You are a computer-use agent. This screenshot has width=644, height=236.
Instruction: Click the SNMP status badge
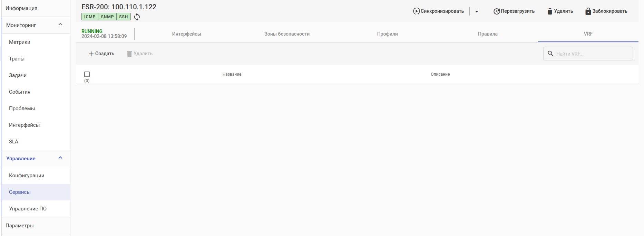point(107,17)
